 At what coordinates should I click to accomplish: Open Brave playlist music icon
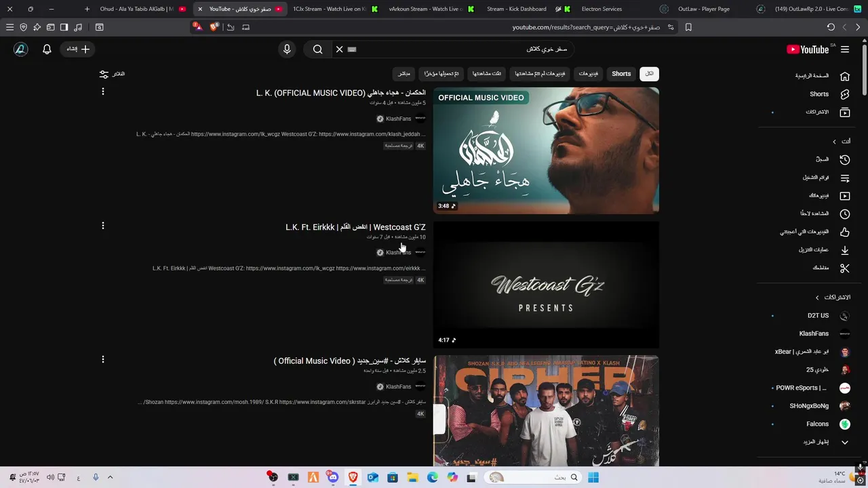(x=78, y=27)
